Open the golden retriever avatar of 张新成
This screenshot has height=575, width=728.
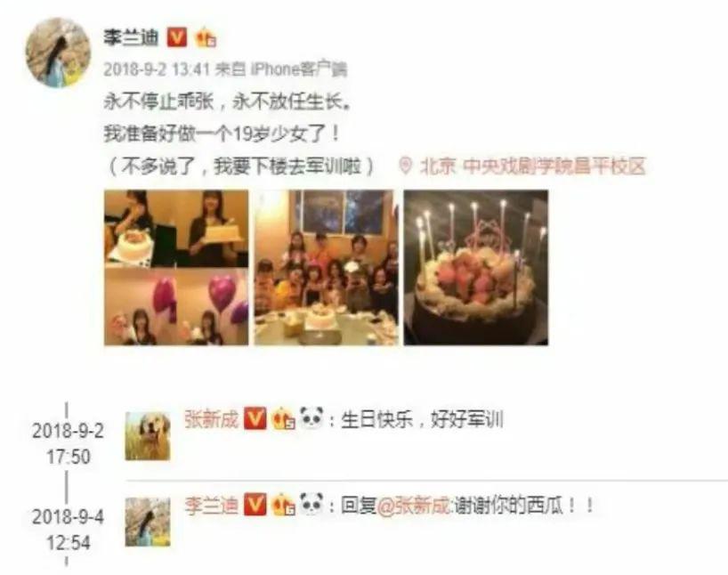coord(148,435)
